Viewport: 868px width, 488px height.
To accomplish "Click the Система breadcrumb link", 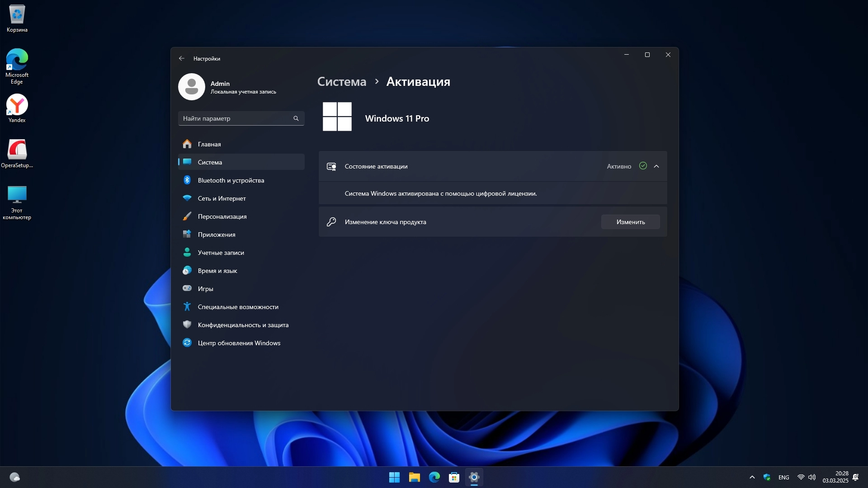I will coord(341,82).
